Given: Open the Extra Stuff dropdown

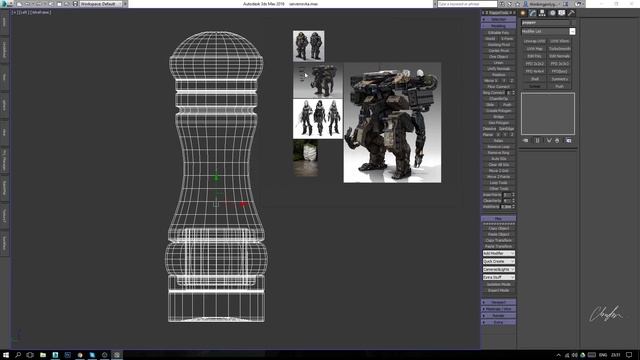Looking at the screenshot, I should (x=498, y=278).
